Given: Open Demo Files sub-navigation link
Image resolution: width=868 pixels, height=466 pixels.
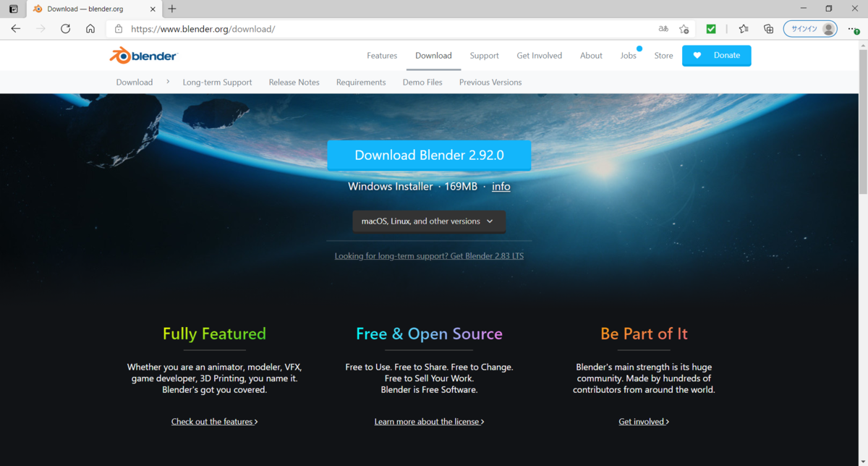Looking at the screenshot, I should (x=422, y=82).
